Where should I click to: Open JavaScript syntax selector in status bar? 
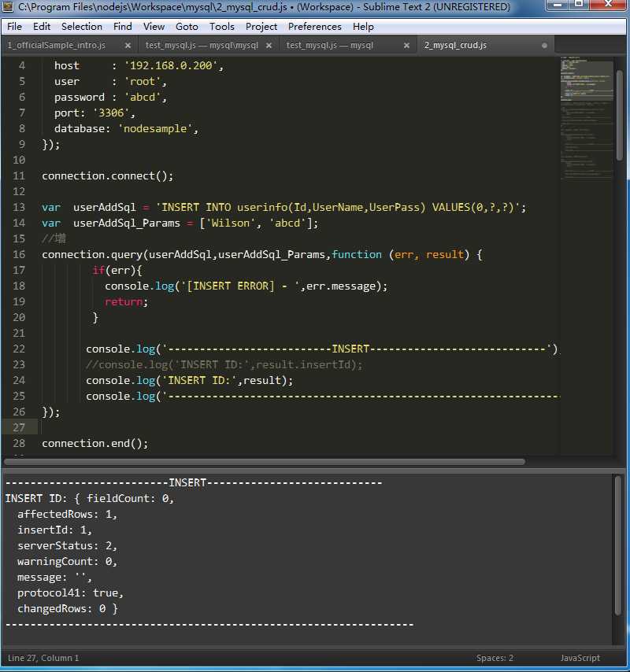pos(580,658)
